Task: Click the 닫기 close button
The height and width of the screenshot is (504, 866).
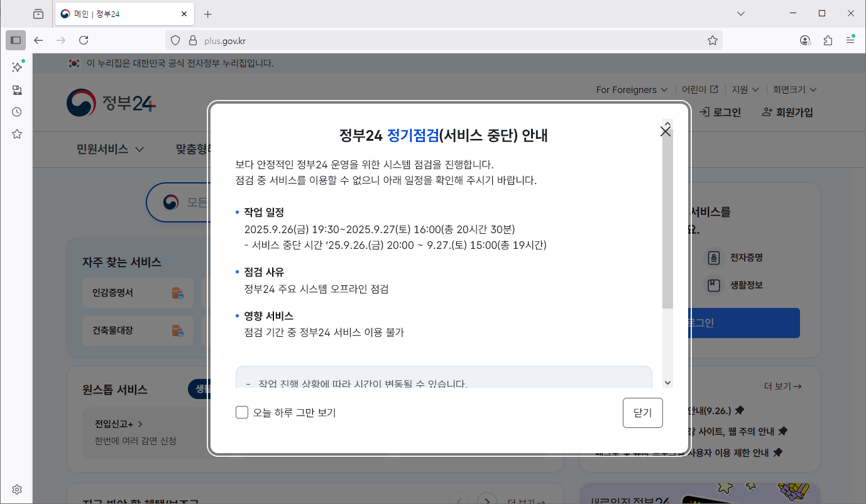Action: [x=642, y=412]
